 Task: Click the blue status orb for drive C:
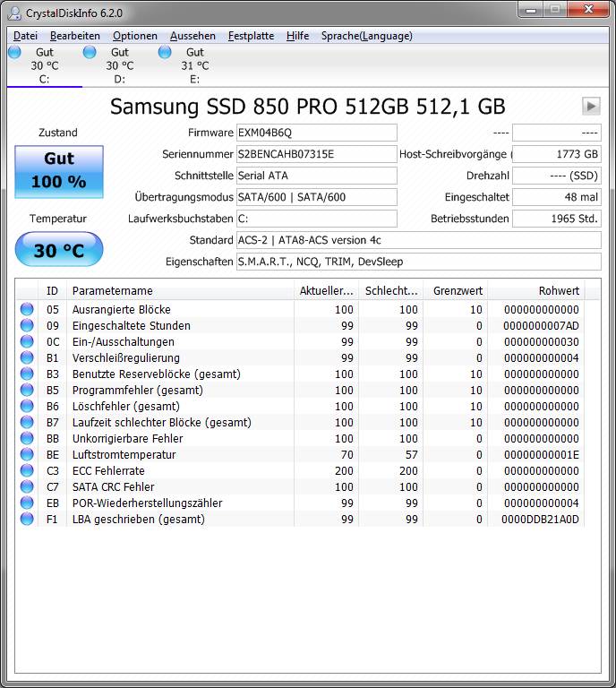point(14,52)
